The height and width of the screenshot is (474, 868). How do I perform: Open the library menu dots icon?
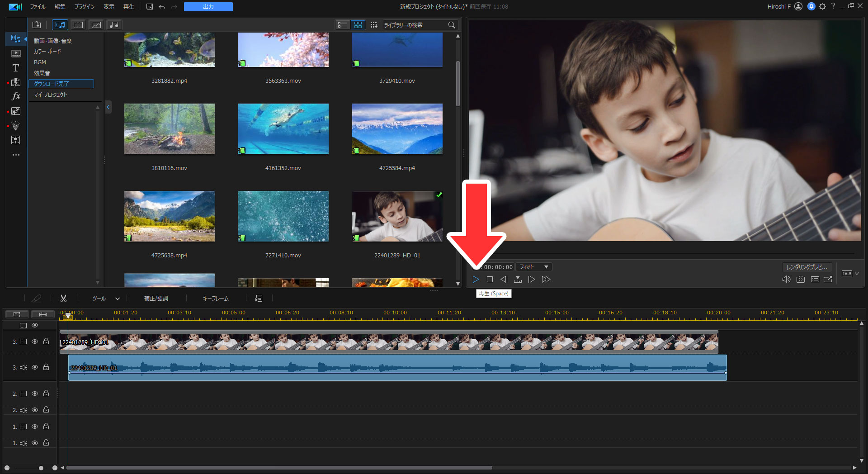pyautogui.click(x=374, y=25)
